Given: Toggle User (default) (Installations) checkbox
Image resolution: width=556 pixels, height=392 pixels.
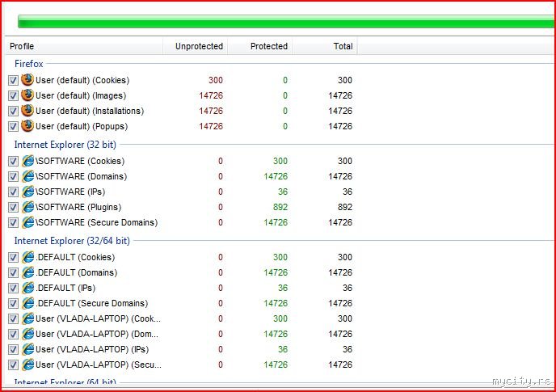Looking at the screenshot, I should click(x=13, y=111).
